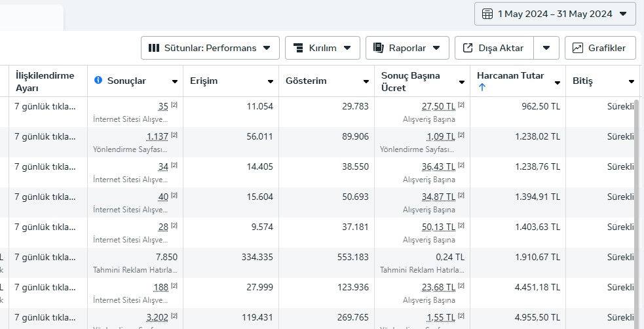Click the Kırılım breakdown icon
This screenshot has height=329, width=644.
tap(298, 48)
